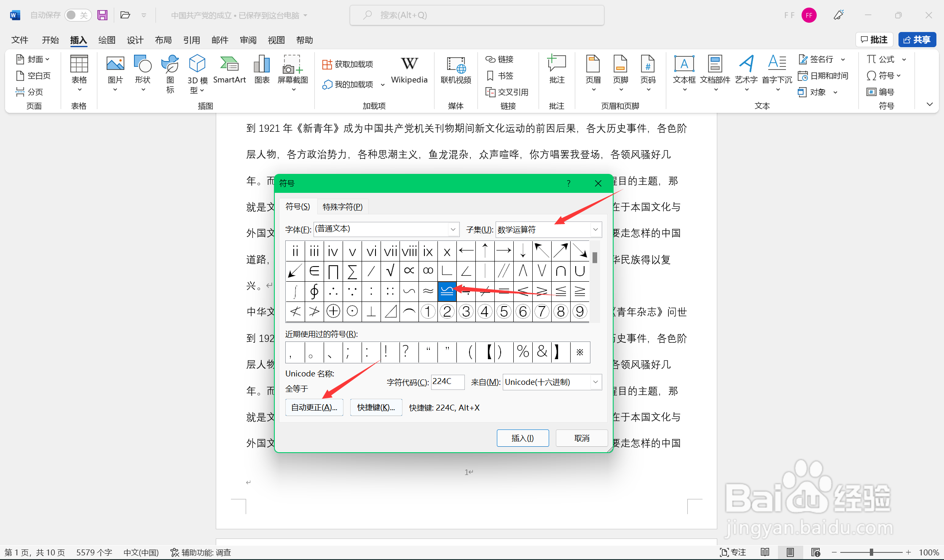Click the Save icon in title bar
The image size is (944, 560).
tap(102, 15)
